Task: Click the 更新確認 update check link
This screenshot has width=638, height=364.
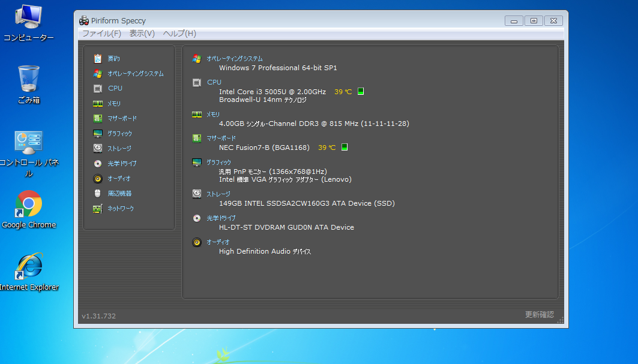Action: coord(539,315)
